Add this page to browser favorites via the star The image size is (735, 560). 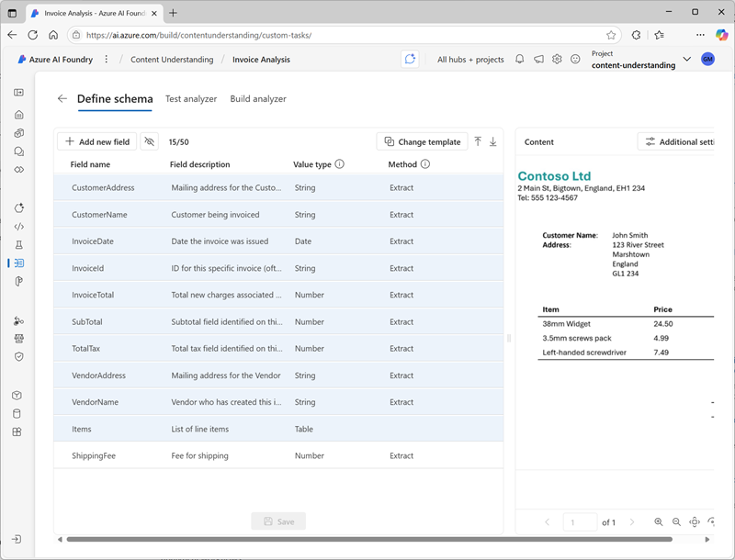(611, 34)
